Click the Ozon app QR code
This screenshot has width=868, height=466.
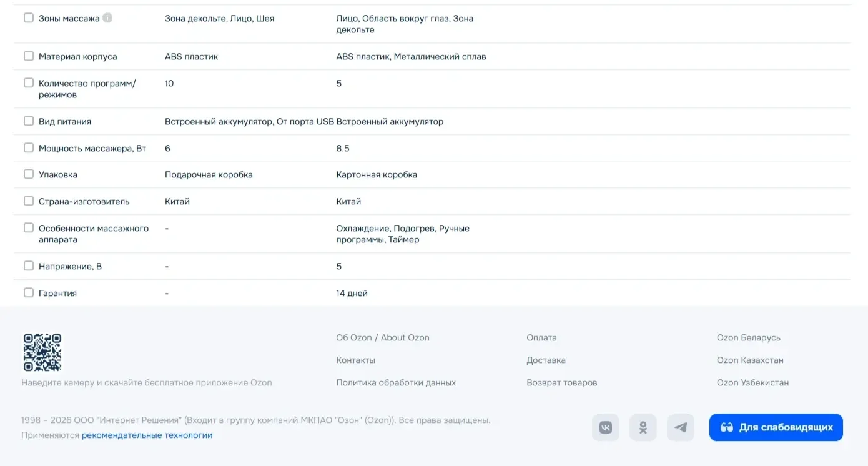tap(42, 352)
